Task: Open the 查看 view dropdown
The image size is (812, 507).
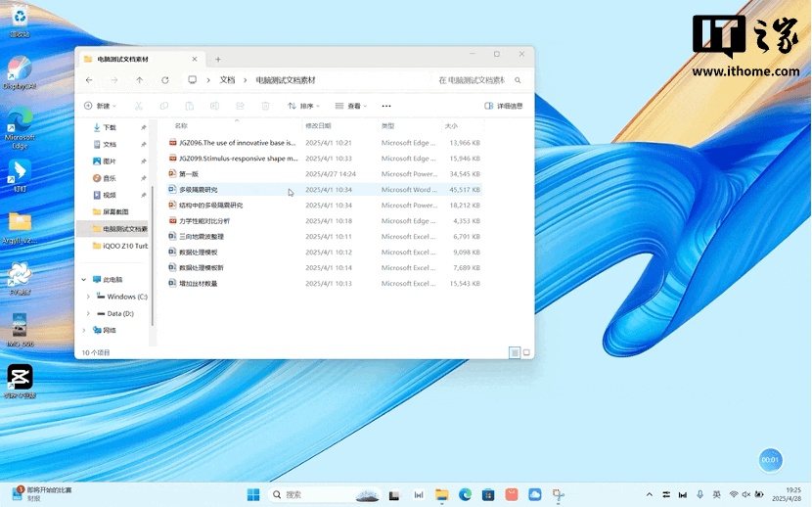Action: [x=351, y=106]
